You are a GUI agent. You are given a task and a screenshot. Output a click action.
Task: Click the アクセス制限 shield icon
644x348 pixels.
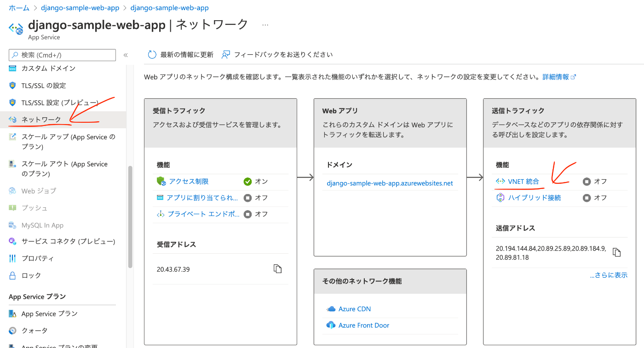click(161, 182)
